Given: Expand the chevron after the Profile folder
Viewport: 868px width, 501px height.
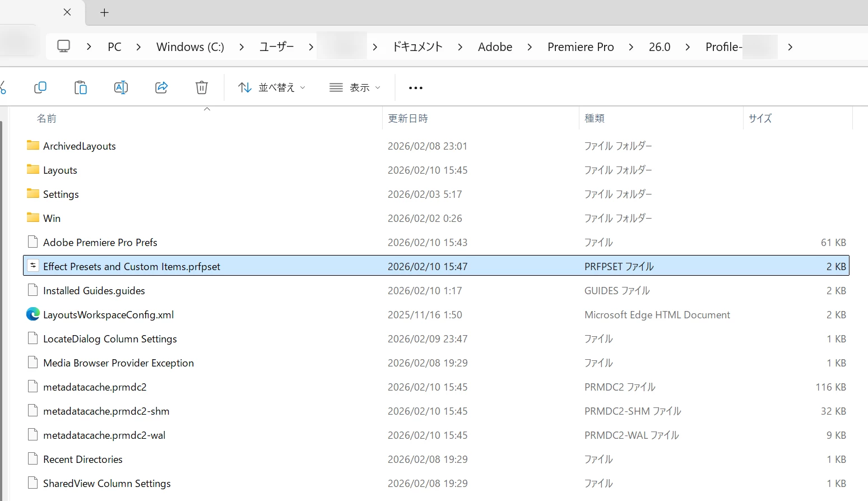Looking at the screenshot, I should [790, 47].
